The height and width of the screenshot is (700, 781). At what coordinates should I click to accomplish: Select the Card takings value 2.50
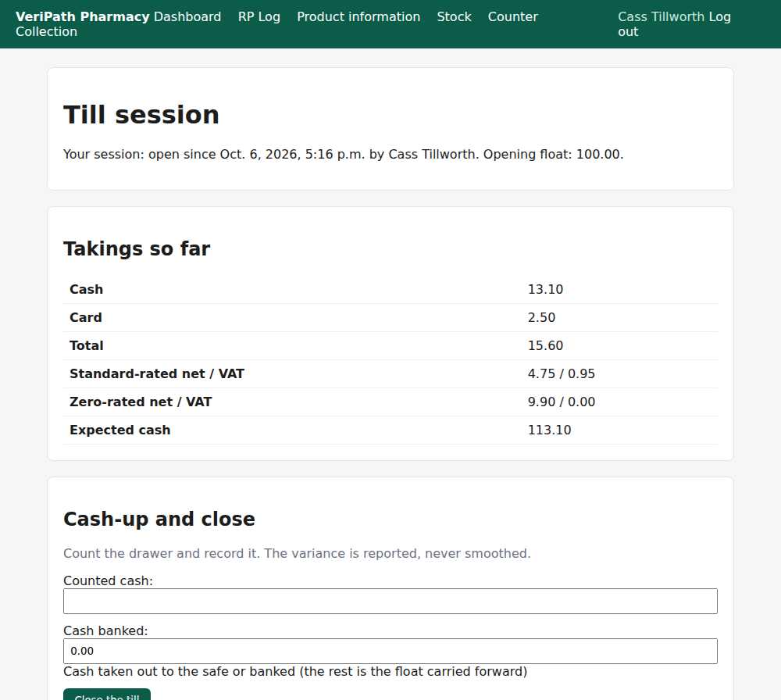(541, 317)
